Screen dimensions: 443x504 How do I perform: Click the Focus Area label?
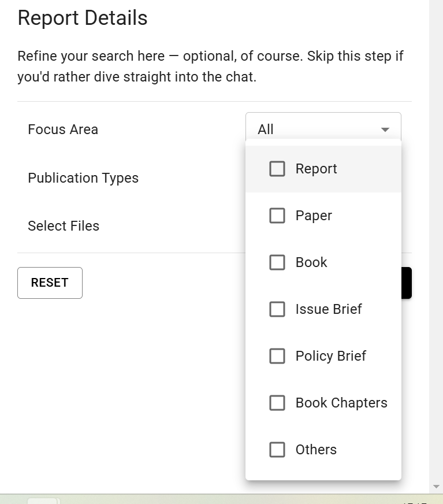coord(63,129)
